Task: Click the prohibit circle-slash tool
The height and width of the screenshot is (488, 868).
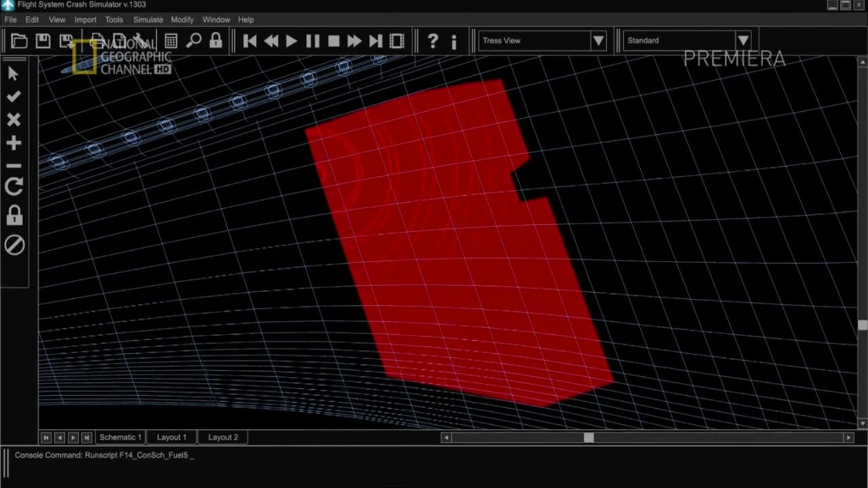Action: coord(14,245)
